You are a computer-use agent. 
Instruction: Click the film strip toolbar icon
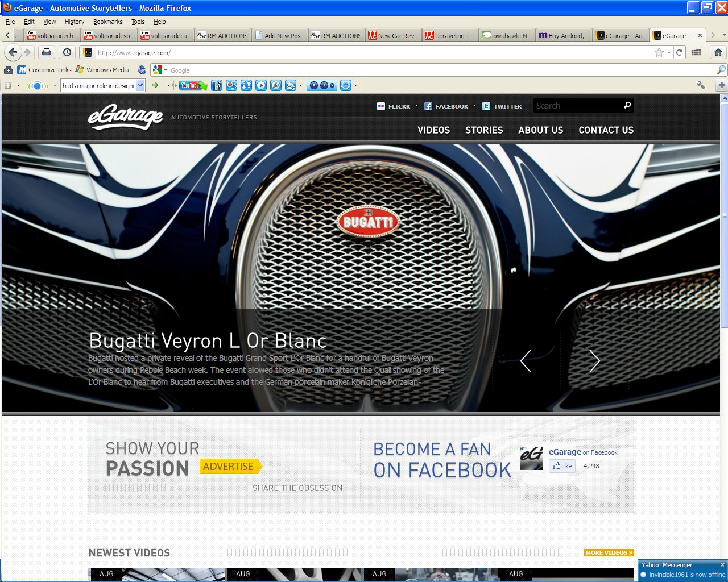click(217, 85)
